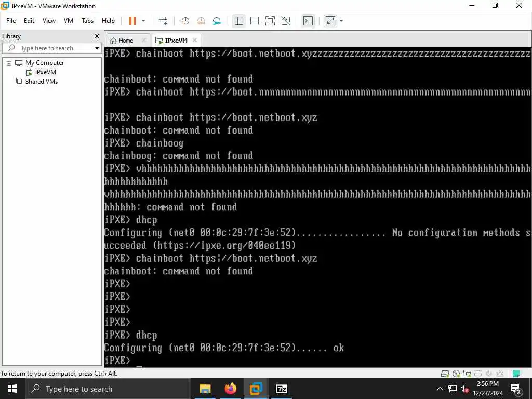The image size is (532, 399).
Task: Click the network tray icon
Action: (453, 389)
